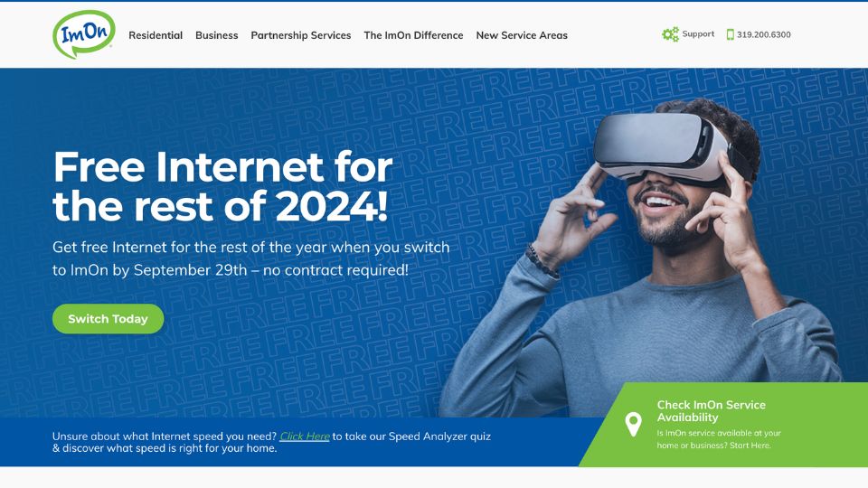This screenshot has width=868, height=488.
Task: Click the Speed Analyzer quiz text bar
Action: click(271, 442)
